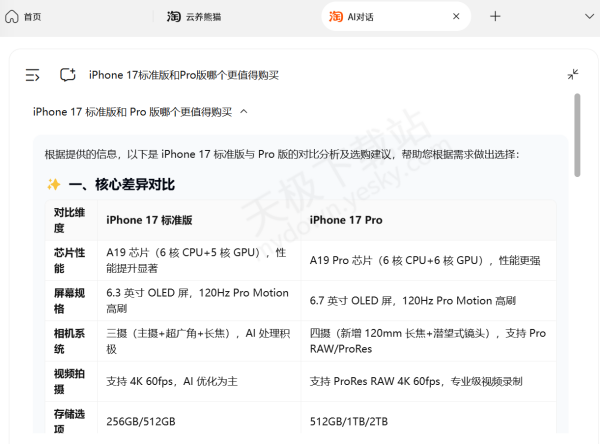Click the vertical scrollbar thumb
The height and width of the screenshot is (444, 600).
(x=577, y=135)
